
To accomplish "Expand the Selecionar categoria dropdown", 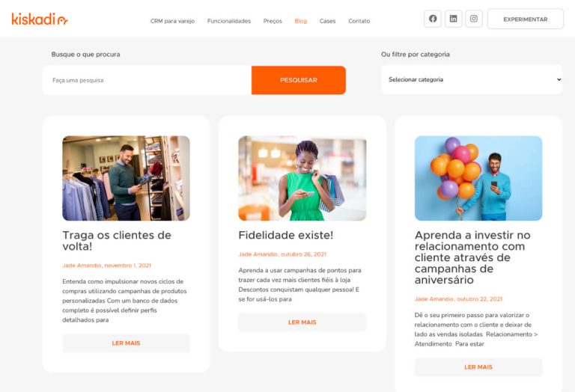I will 472,79.
